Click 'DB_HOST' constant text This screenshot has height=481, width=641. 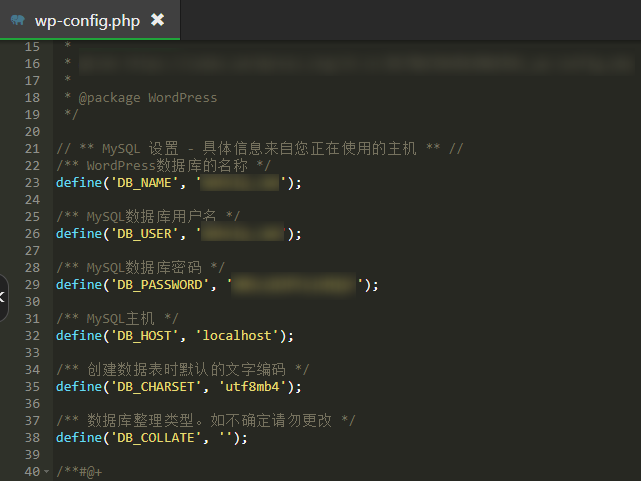144,336
